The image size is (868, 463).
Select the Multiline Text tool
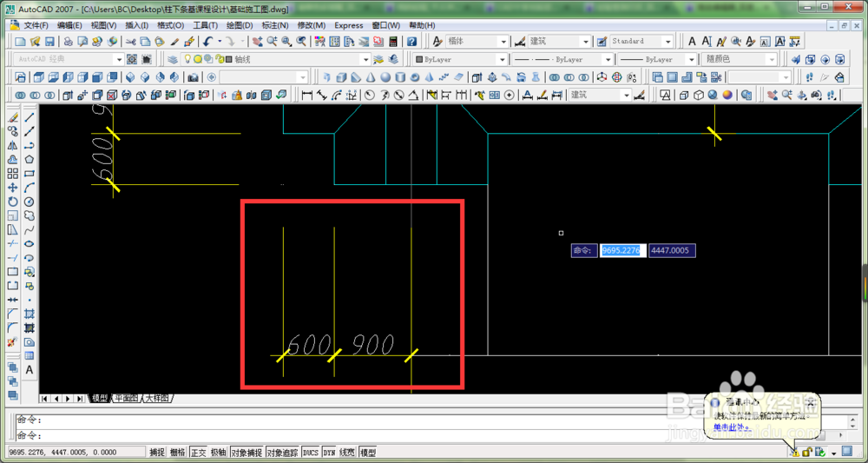pos(30,369)
